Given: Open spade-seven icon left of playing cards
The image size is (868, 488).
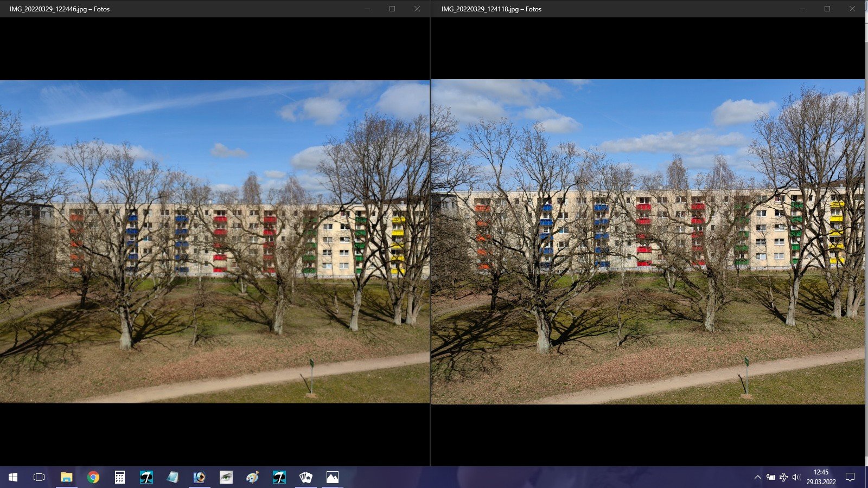Looking at the screenshot, I should (279, 477).
